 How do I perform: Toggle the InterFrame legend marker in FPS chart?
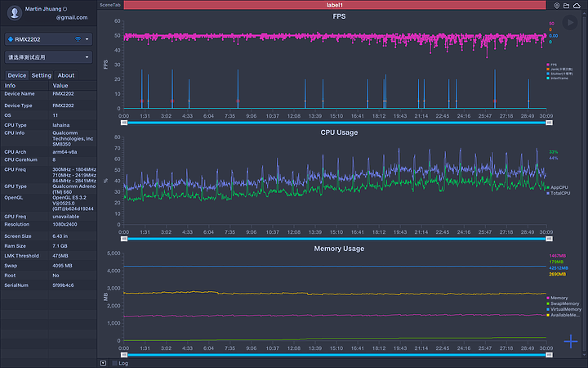point(548,79)
